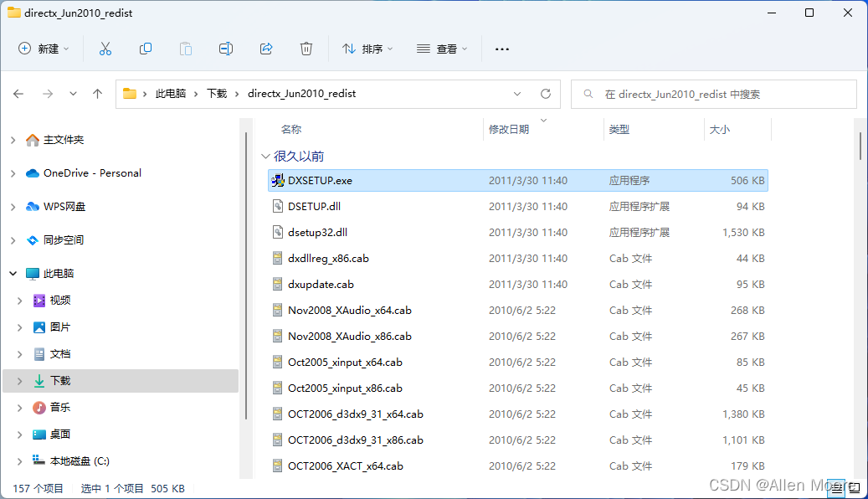The width and height of the screenshot is (868, 499).
Task: Expand the 主文件夹 tree node
Action: pyautogui.click(x=13, y=140)
